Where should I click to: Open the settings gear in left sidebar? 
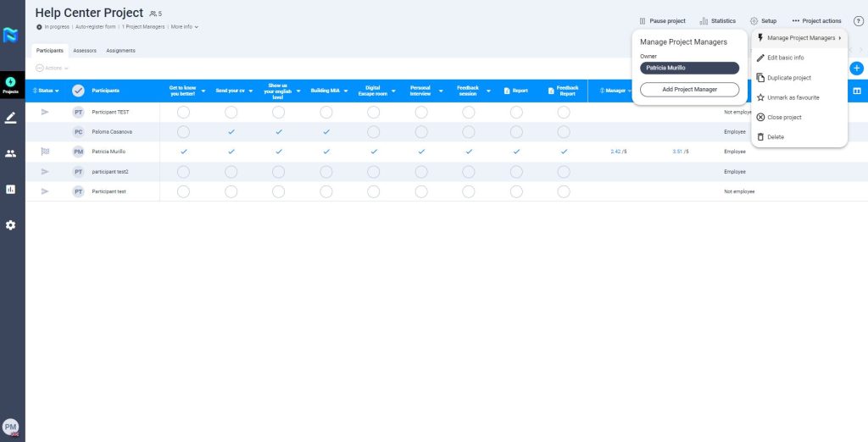point(10,225)
